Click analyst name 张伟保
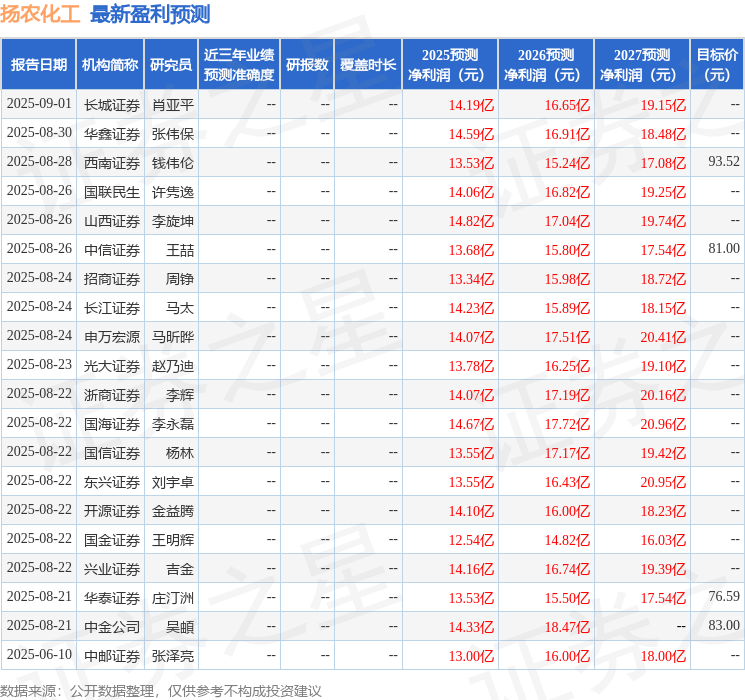The image size is (745, 700). point(173,134)
